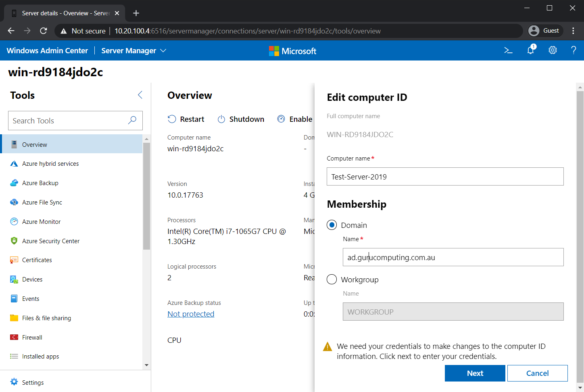
Task: Open the Azure Security Center shield icon
Action: (x=14, y=241)
